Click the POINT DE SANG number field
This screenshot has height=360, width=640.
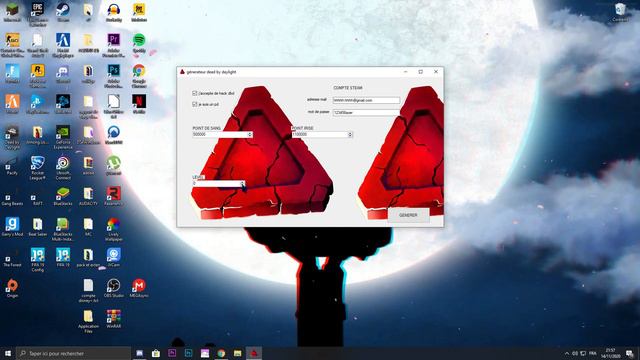click(x=220, y=134)
